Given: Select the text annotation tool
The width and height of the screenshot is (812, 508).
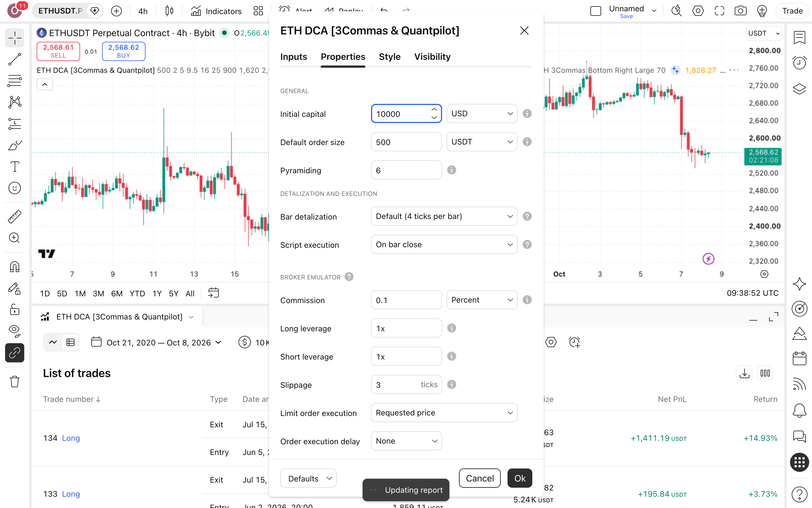Looking at the screenshot, I should (14, 167).
